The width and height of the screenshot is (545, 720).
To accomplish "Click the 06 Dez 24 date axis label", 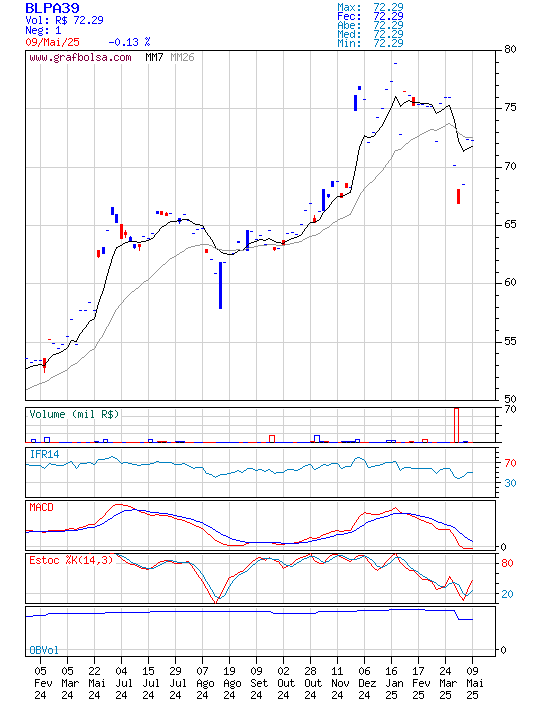I will [366, 683].
